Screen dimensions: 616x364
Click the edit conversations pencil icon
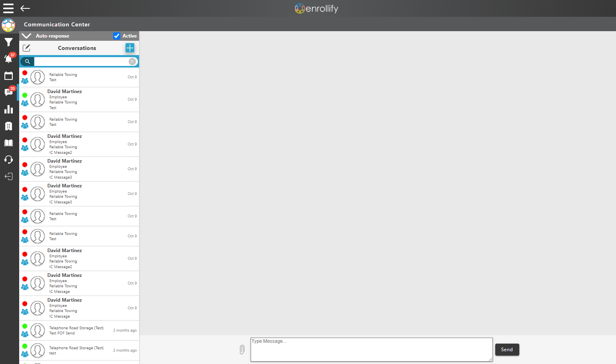[x=26, y=48]
